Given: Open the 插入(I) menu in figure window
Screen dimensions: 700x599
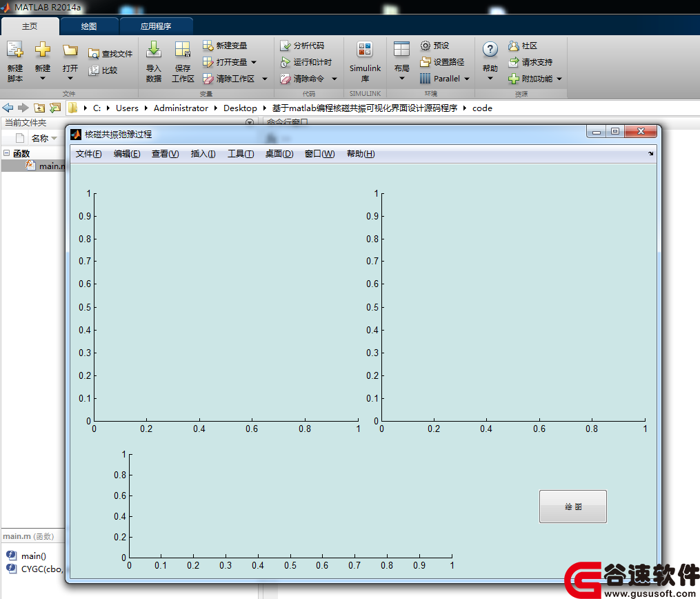Looking at the screenshot, I should point(203,154).
